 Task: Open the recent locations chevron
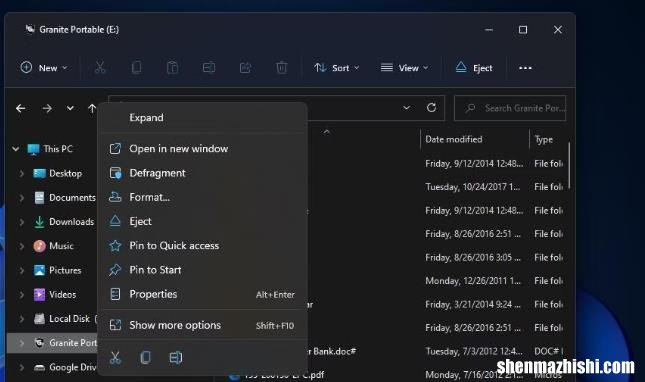[70, 108]
